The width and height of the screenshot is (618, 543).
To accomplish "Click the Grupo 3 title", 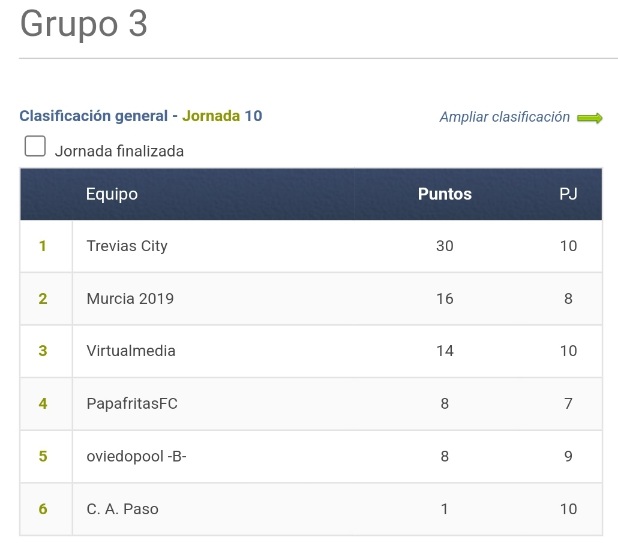I will [84, 24].
